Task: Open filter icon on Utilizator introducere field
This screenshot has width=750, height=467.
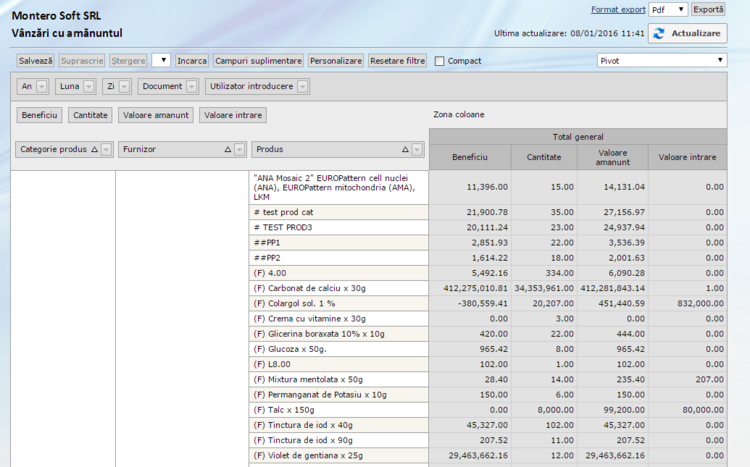Action: coord(302,86)
